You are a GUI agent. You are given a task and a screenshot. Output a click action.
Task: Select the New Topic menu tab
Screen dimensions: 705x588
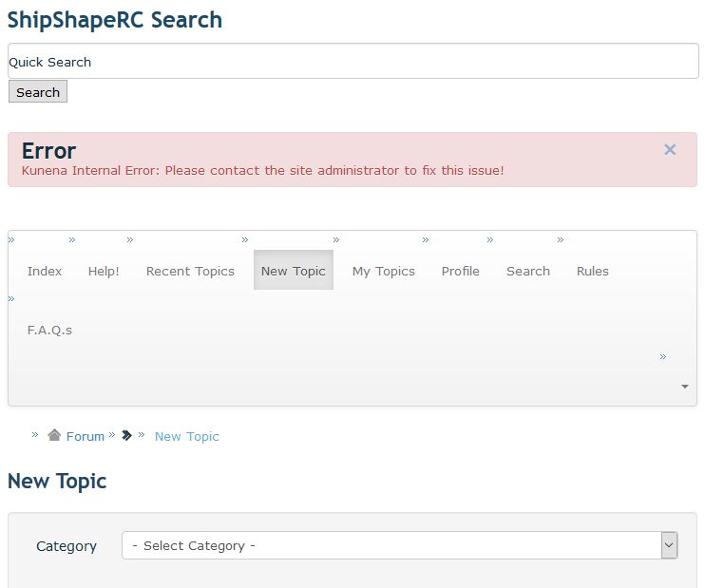(294, 270)
